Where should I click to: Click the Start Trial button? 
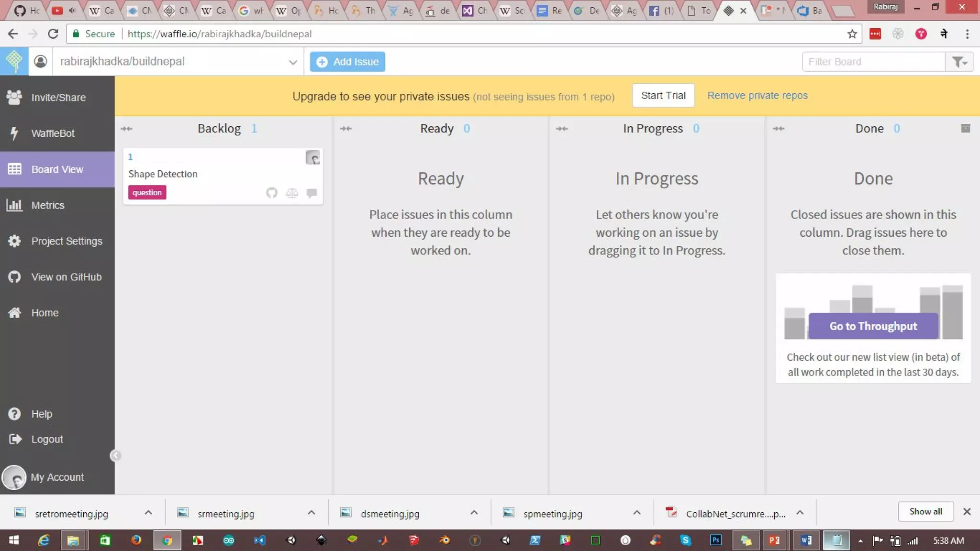663,96
